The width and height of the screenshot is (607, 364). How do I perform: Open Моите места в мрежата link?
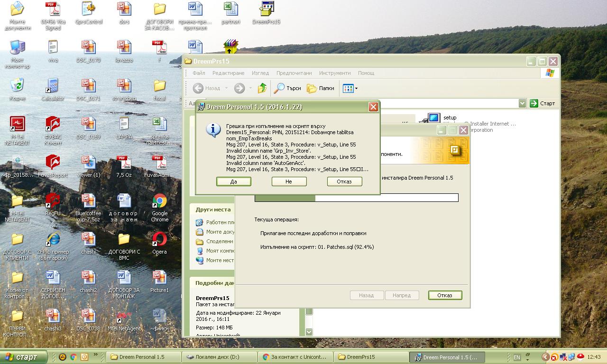(216, 260)
